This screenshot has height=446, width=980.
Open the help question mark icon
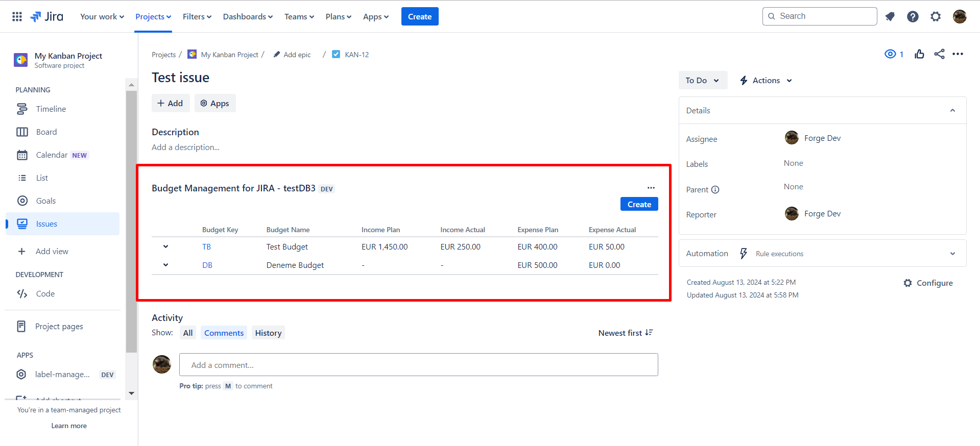(x=913, y=16)
